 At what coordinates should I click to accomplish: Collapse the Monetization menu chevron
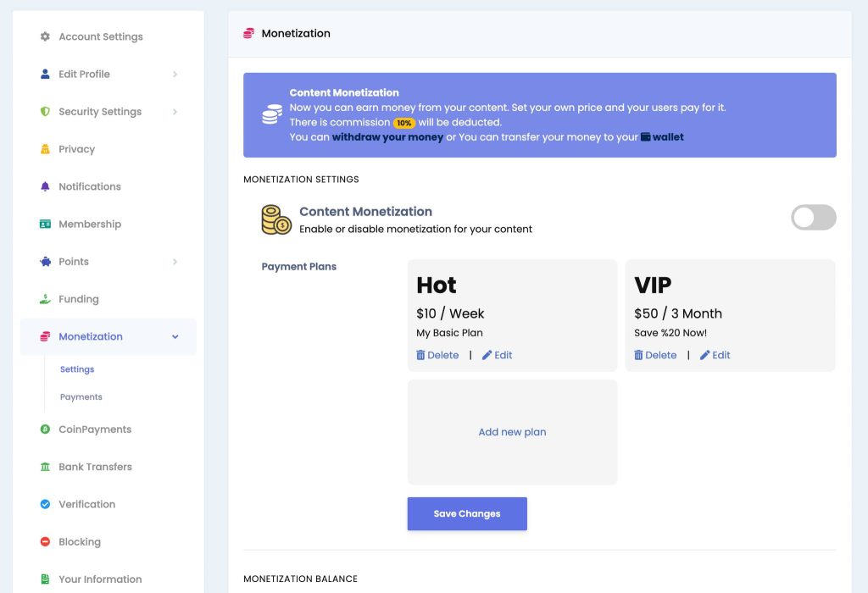175,337
